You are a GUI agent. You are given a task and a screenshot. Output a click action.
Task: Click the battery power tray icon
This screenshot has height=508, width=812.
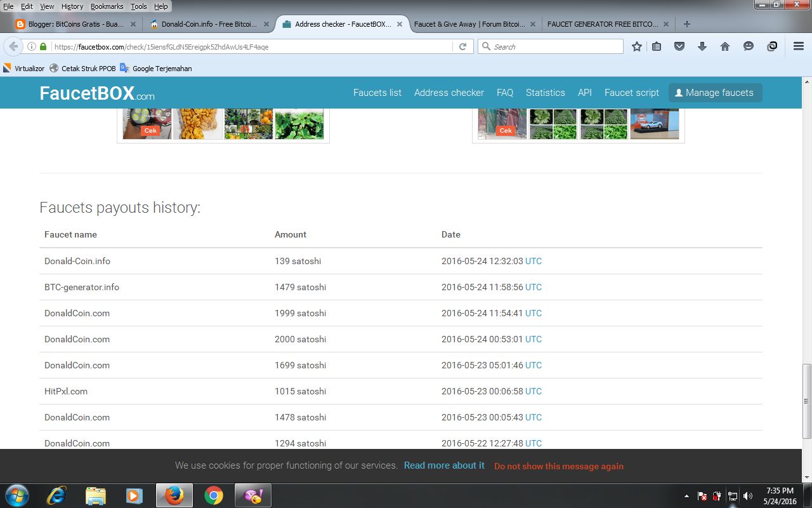[717, 496]
